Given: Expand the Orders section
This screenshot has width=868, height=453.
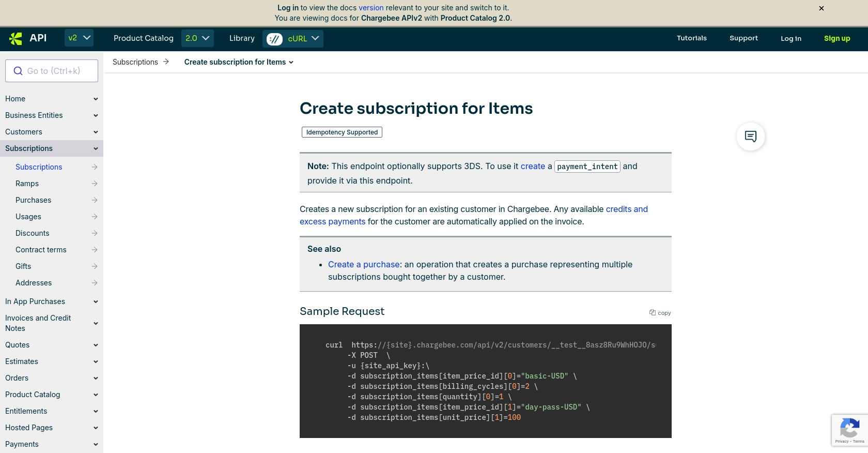Looking at the screenshot, I should coord(96,378).
